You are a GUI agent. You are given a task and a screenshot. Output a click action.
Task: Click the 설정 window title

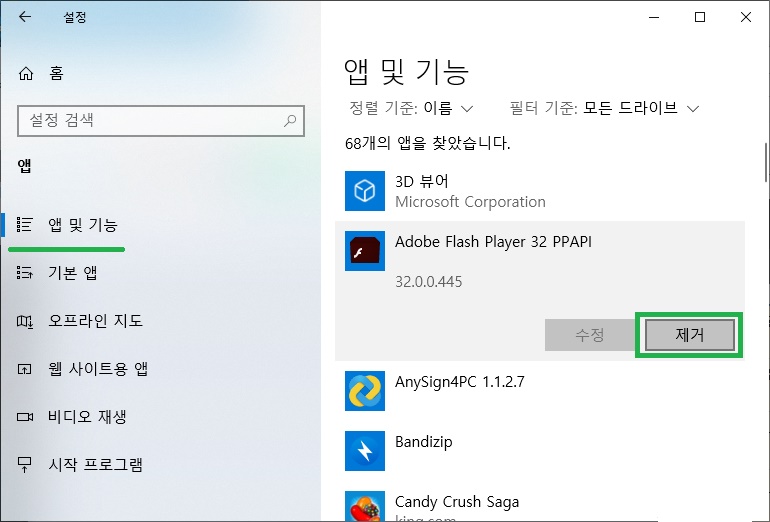pos(75,17)
